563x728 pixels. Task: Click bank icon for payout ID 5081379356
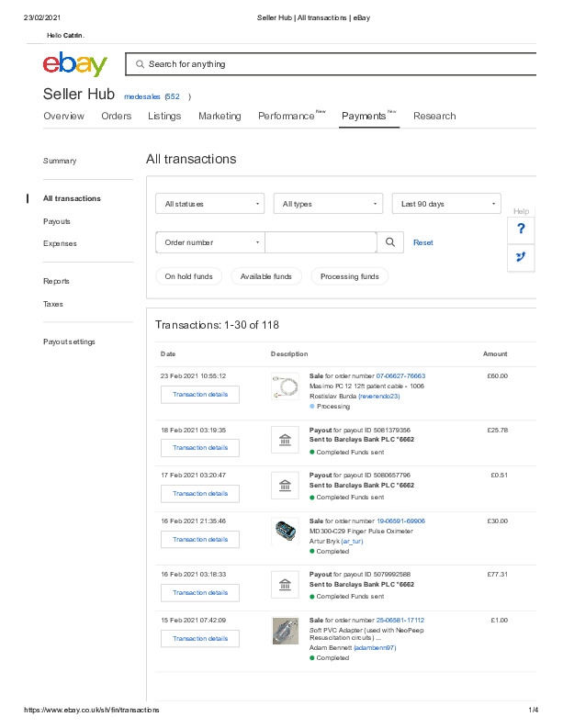coord(285,440)
